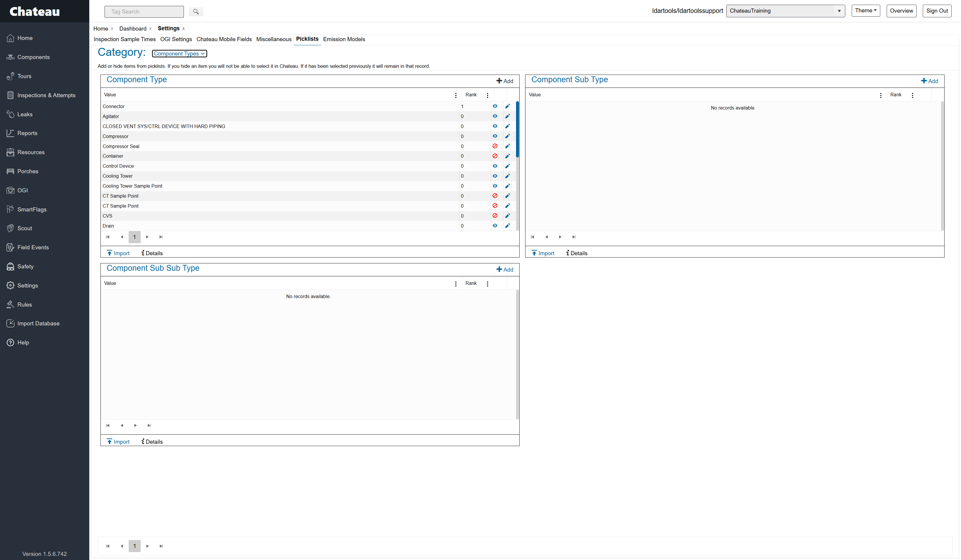Switch to the OGI Settings tab
The image size is (961, 560).
pos(176,39)
